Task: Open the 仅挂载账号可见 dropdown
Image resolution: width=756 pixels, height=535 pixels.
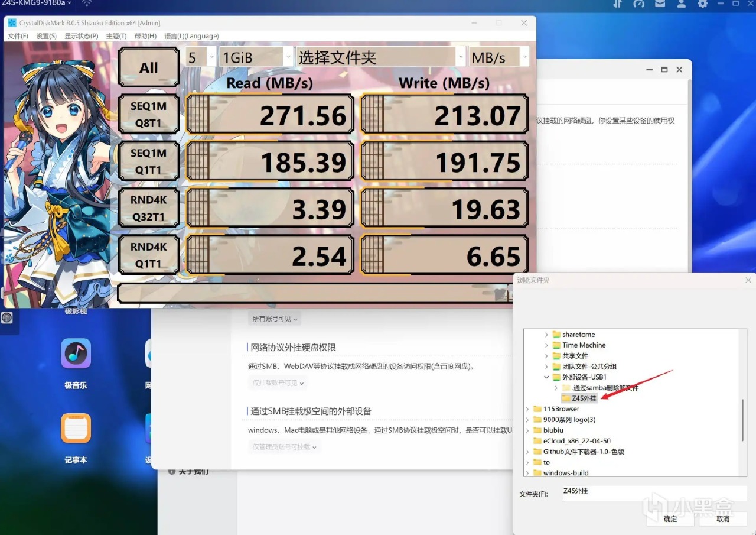Action: (278, 383)
